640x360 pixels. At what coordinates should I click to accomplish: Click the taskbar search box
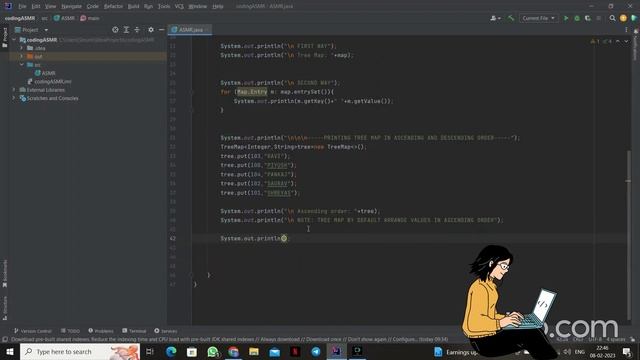(x=80, y=351)
